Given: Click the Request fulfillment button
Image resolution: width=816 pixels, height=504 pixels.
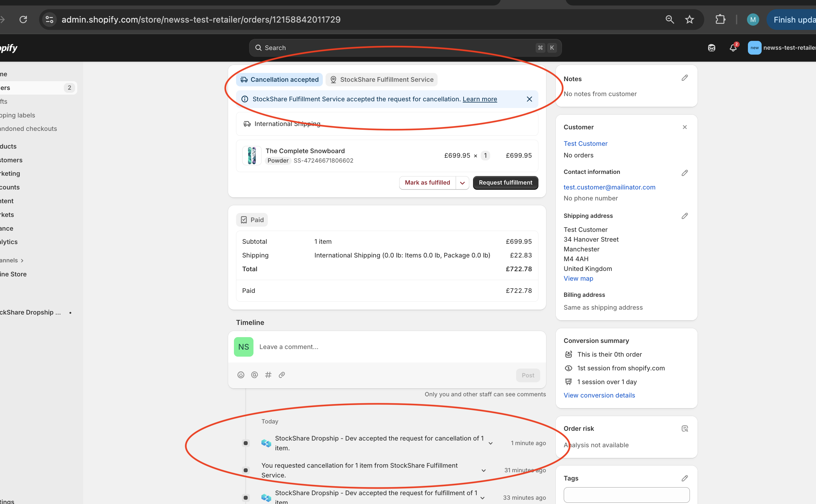Looking at the screenshot, I should click(505, 183).
